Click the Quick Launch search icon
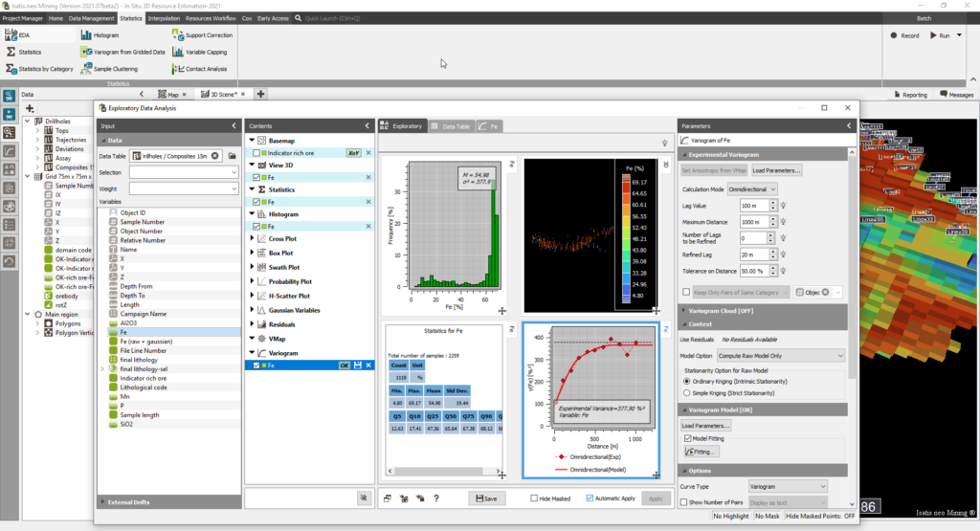 299,18
